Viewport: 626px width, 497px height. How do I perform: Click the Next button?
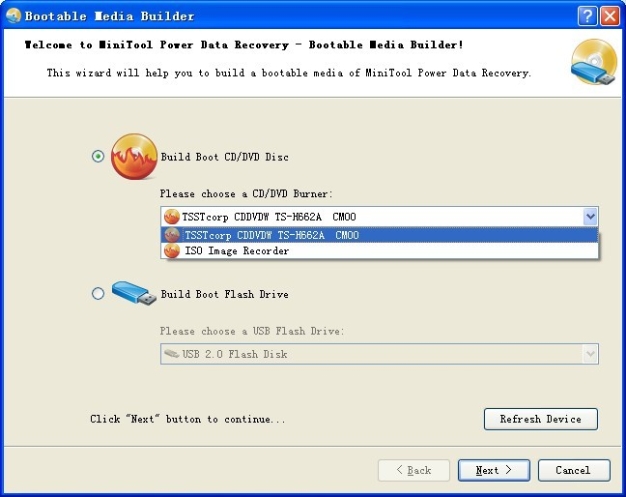(494, 470)
